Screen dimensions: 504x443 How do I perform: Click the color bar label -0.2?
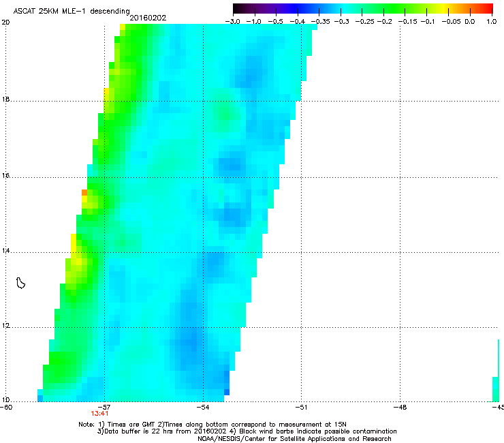[x=384, y=22]
